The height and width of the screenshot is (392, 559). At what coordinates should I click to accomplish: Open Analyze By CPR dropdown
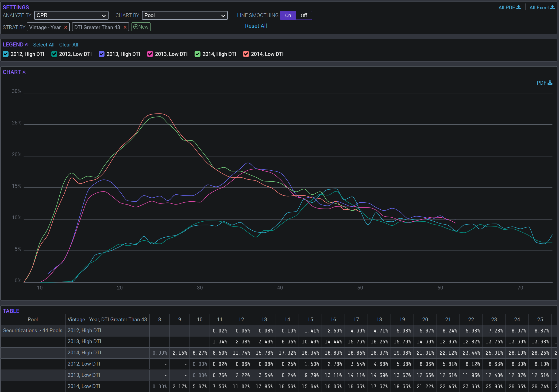[x=71, y=15]
